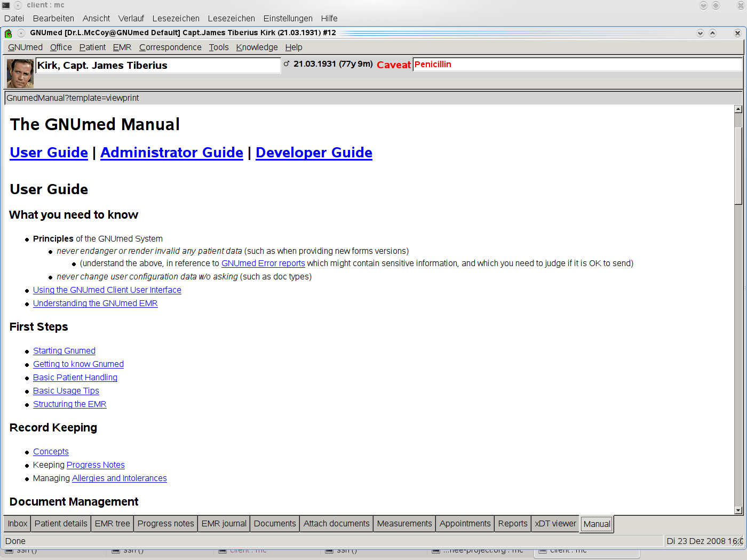Open the Structuring the EMR link
Screen dimensions: 747x560
tap(69, 404)
